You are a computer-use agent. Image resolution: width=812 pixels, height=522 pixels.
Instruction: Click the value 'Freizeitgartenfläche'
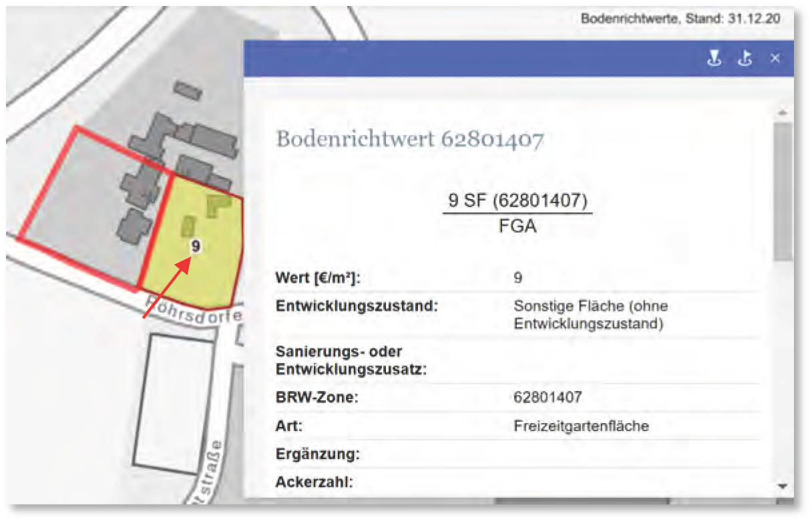581,426
